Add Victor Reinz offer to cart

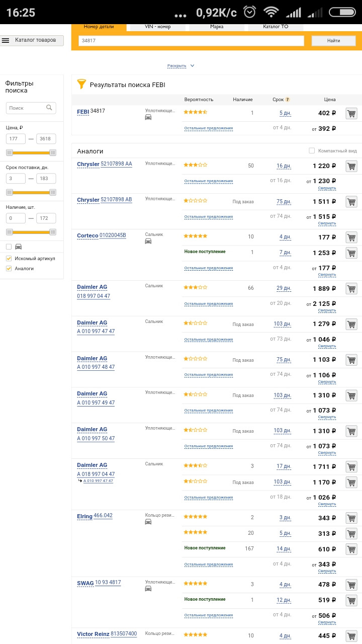click(351, 635)
